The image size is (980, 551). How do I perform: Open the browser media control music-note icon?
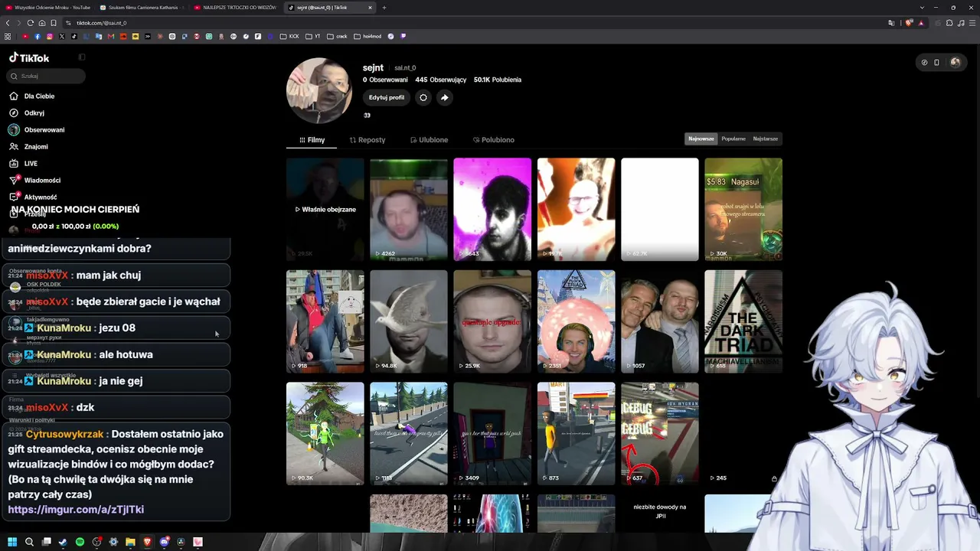click(x=960, y=23)
